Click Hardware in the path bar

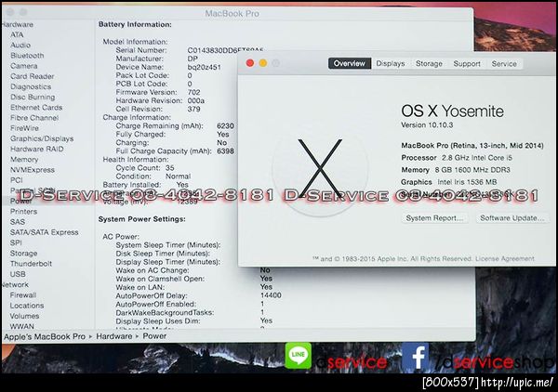click(x=113, y=336)
